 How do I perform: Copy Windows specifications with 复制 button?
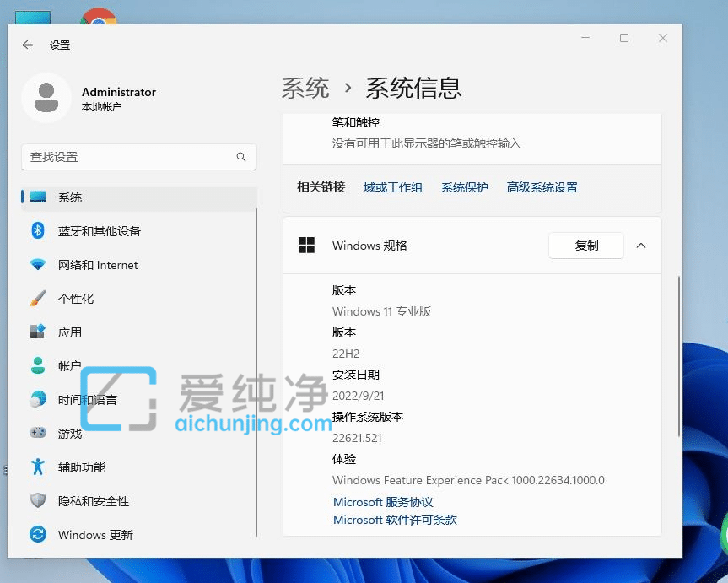585,246
